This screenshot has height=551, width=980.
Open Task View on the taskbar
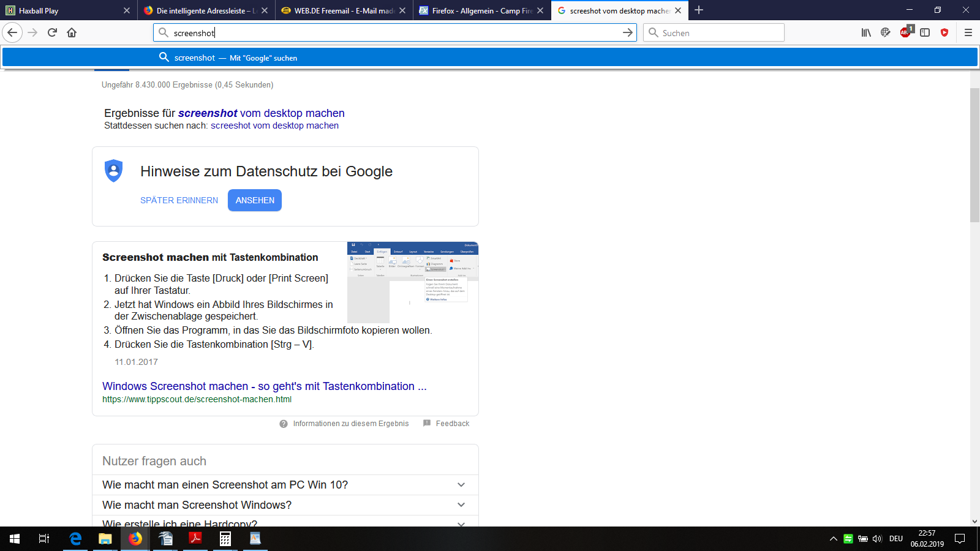(44, 539)
